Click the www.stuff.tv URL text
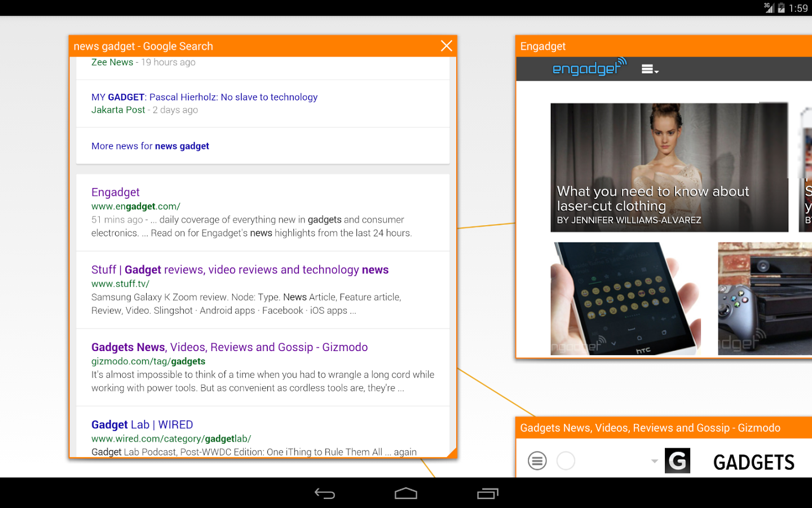The height and width of the screenshot is (508, 812). 120,284
